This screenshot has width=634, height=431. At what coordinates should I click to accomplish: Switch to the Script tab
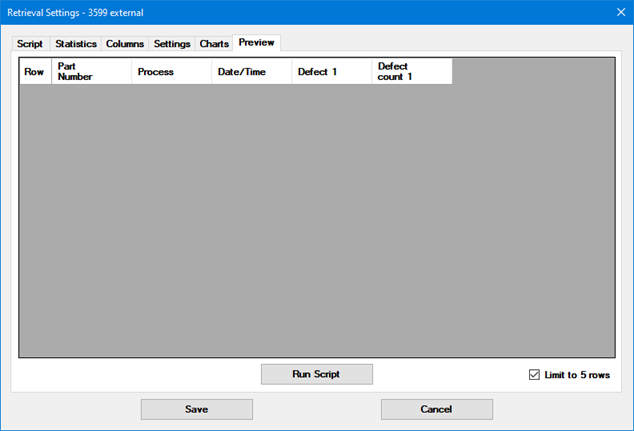coord(30,44)
